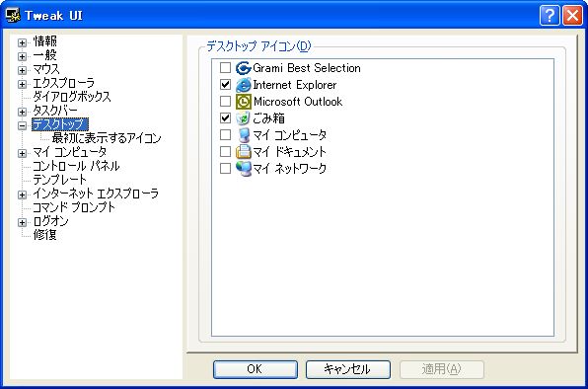The image size is (588, 389).
Task: Close the Tweak UI dialog
Action: click(x=572, y=16)
